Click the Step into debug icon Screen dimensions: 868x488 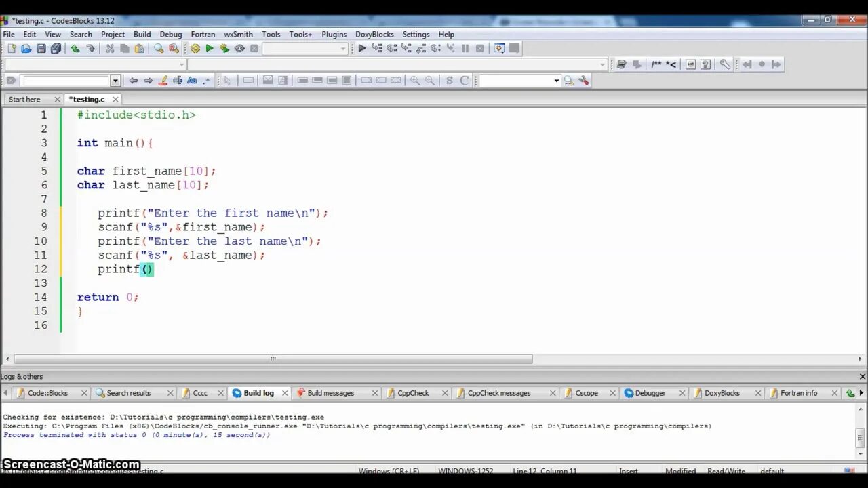click(406, 48)
